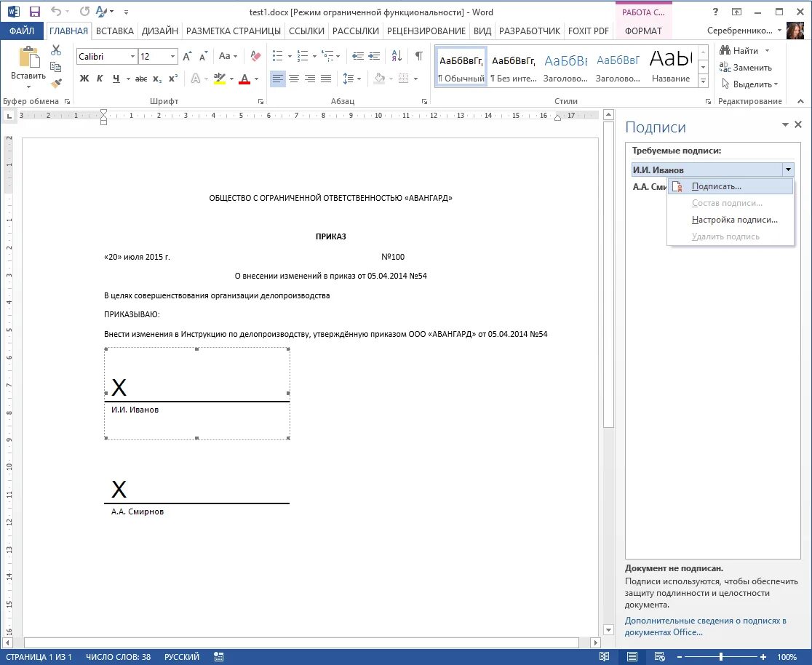Toggle superscript x² formatting
Image resolution: width=812 pixels, height=665 pixels.
pyautogui.click(x=173, y=79)
